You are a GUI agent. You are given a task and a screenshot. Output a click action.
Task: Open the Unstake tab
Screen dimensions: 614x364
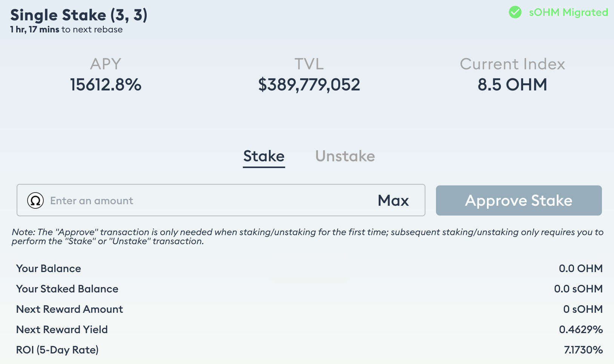(345, 156)
